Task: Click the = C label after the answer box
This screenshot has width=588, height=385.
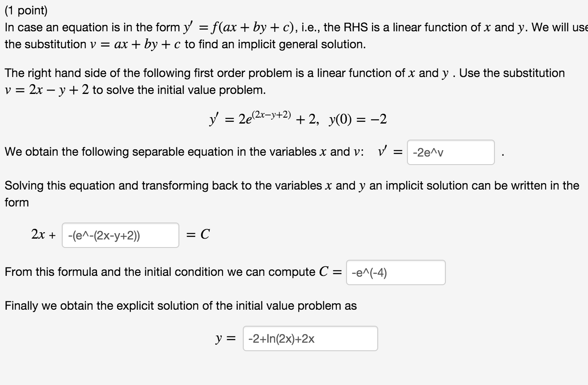Action: (x=197, y=234)
